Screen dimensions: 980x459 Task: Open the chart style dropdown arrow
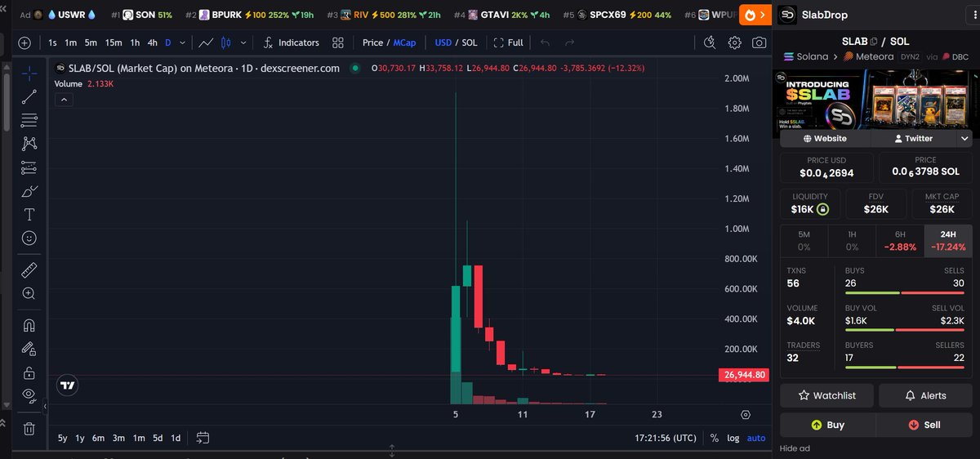[x=243, y=42]
